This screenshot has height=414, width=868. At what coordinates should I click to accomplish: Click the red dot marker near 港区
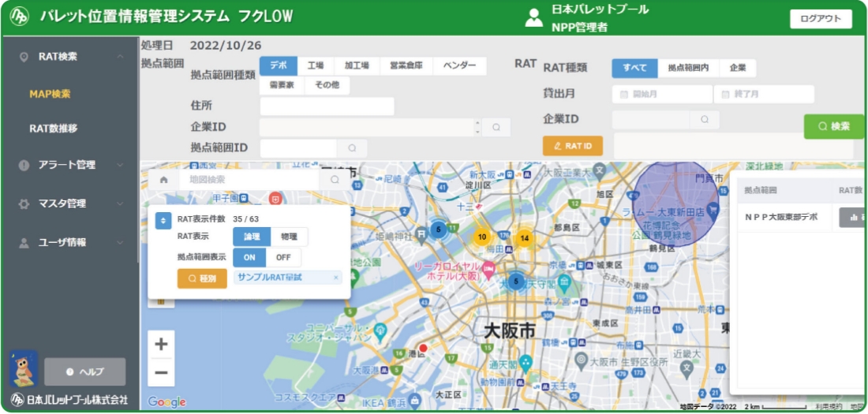423,348
